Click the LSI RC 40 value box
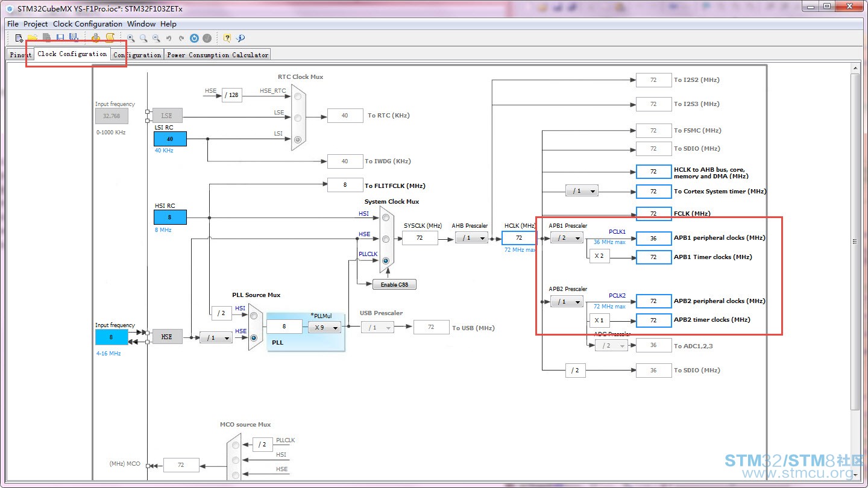 click(170, 139)
